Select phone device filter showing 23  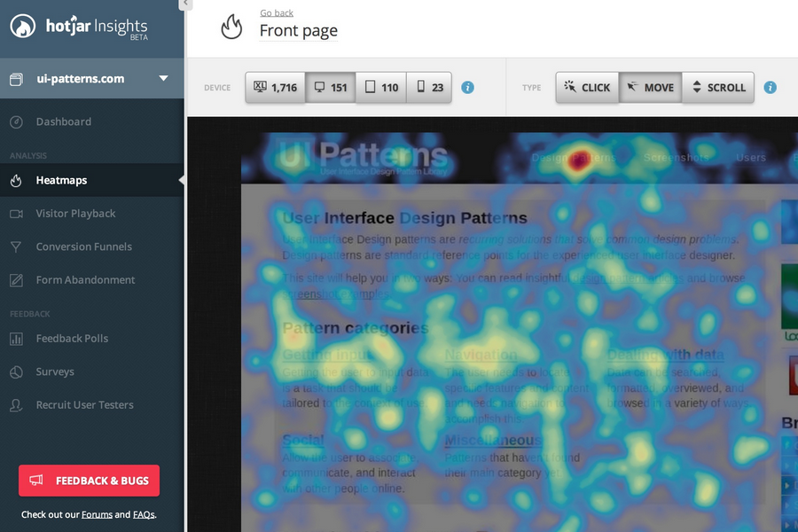pyautogui.click(x=429, y=88)
